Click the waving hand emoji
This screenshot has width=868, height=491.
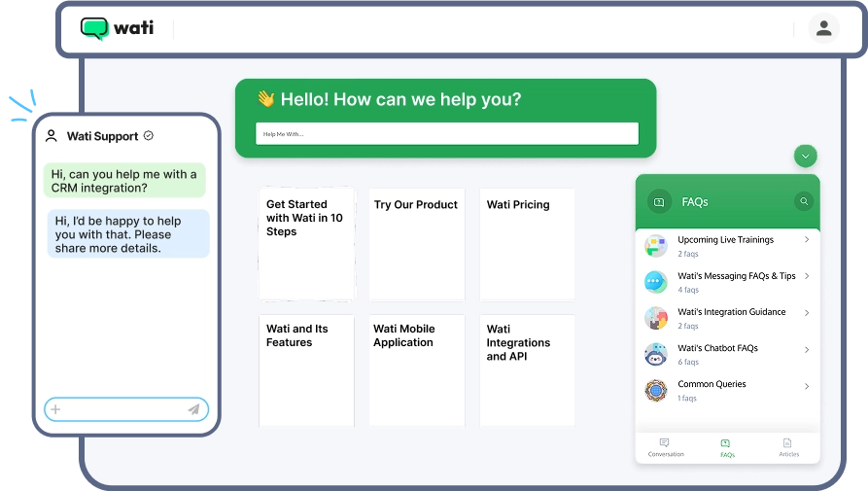266,99
